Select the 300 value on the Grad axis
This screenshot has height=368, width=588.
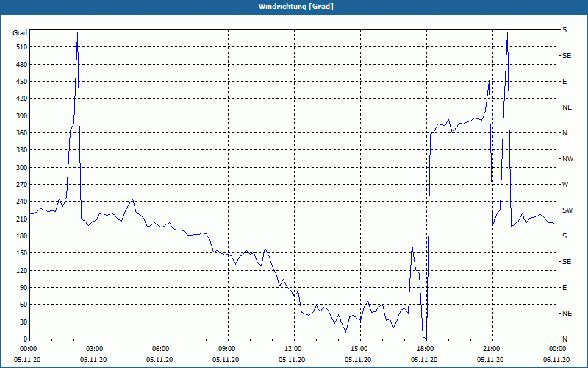22,168
